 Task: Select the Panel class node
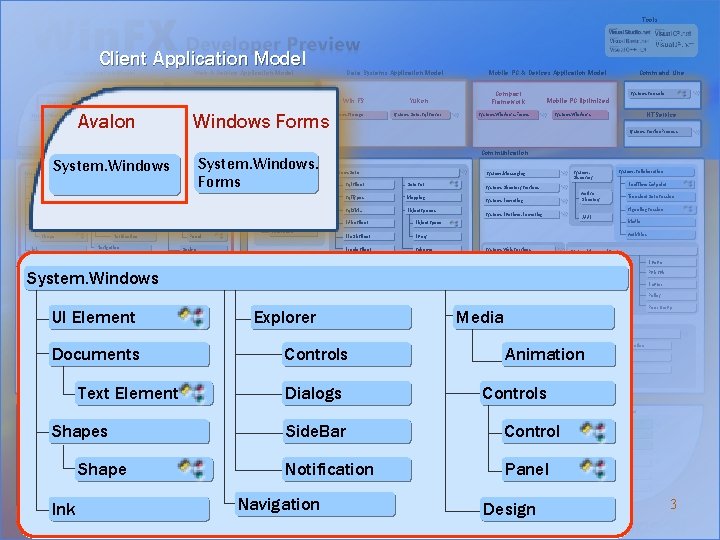558,469
